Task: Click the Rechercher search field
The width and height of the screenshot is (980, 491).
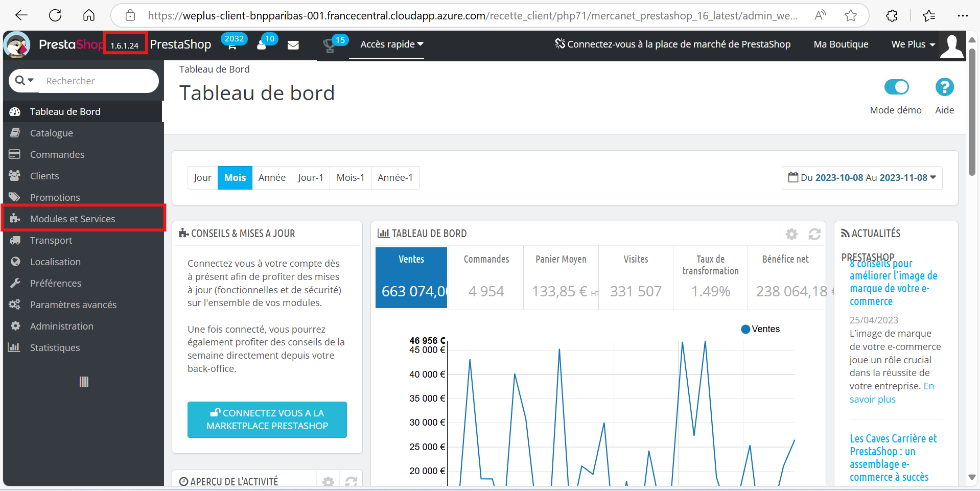Action: 99,81
